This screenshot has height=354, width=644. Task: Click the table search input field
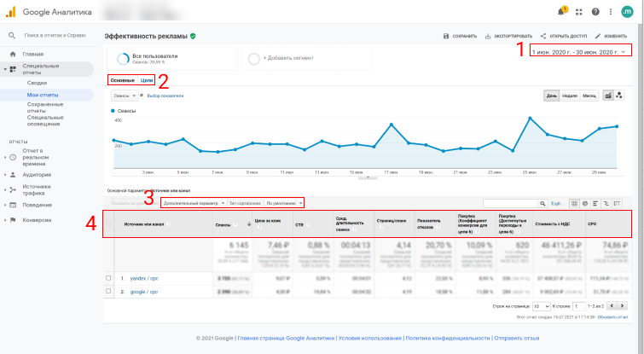(x=513, y=203)
